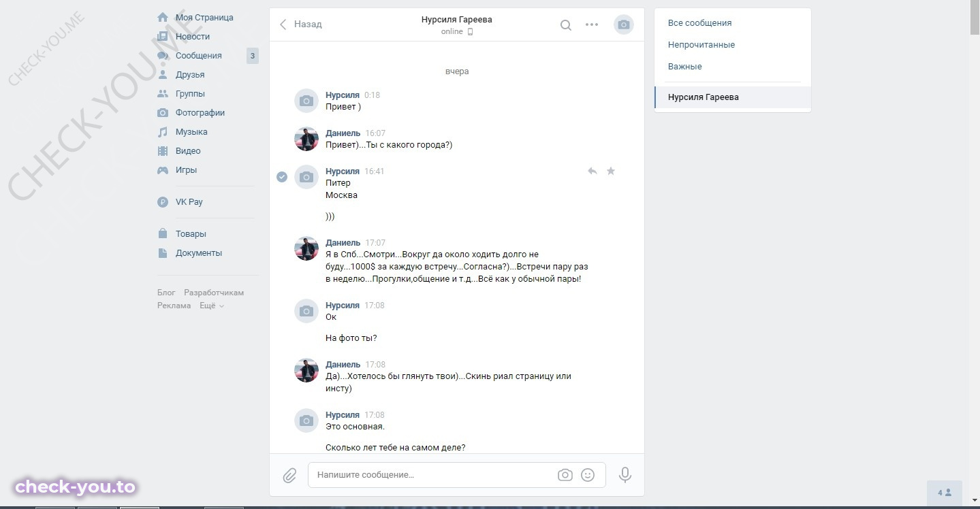Select Нурсиля Гареева conversation tab
Screen dimensions: 980x509
tap(733, 97)
